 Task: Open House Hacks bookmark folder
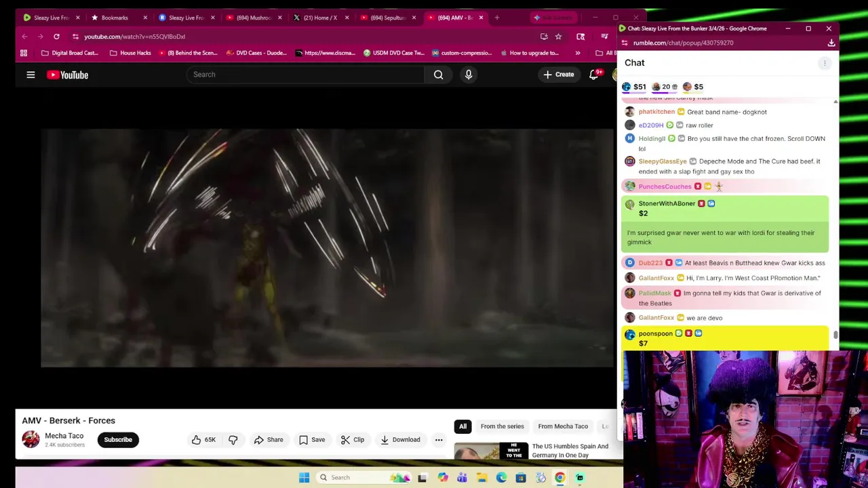130,53
